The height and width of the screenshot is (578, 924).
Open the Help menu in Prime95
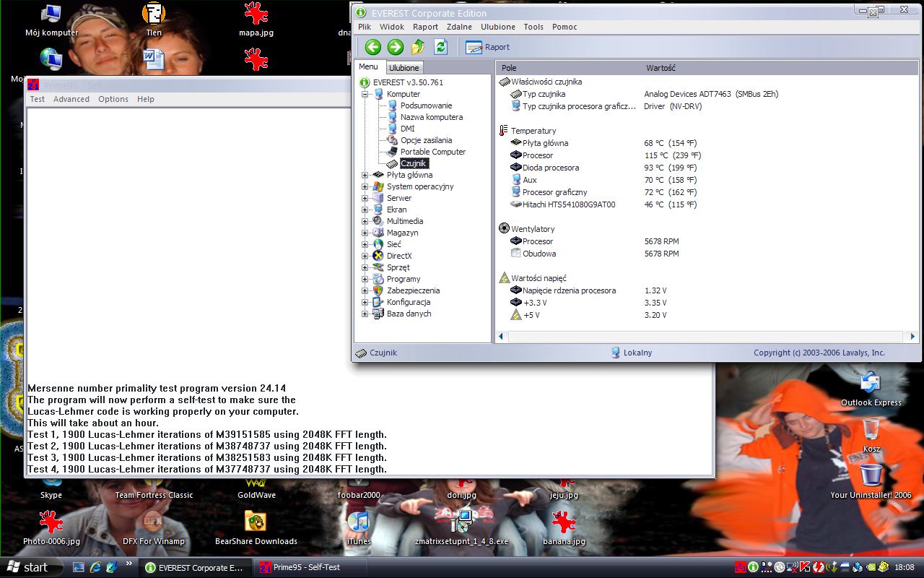(x=146, y=99)
